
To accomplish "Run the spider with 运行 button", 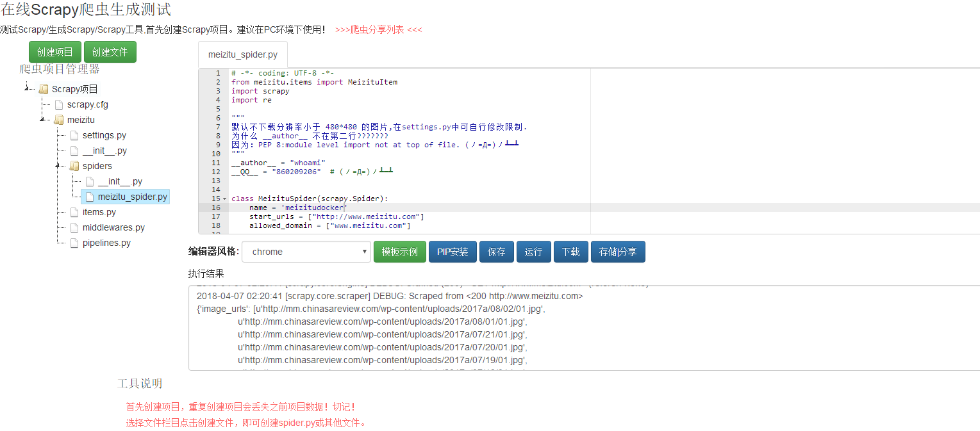I will point(534,252).
